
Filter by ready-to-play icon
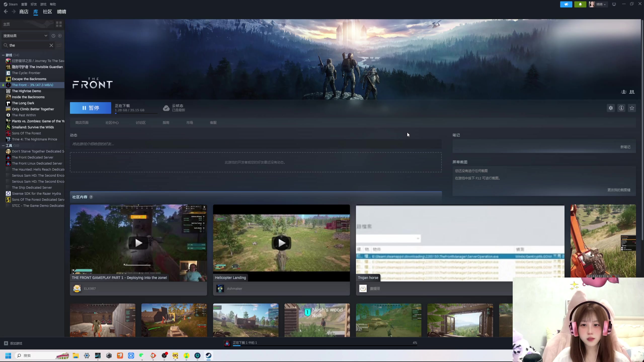coord(60,36)
